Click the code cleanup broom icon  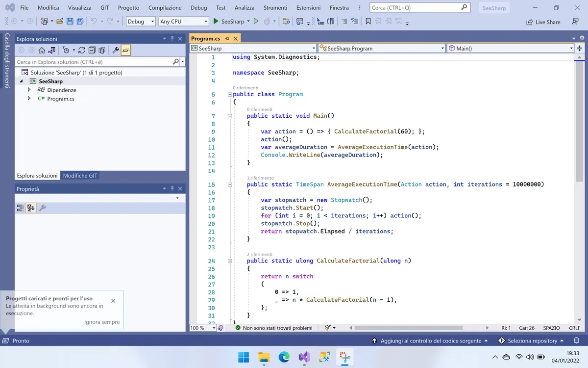click(328, 328)
